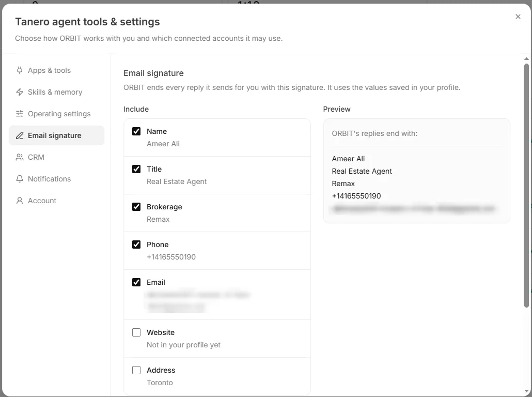This screenshot has width=532, height=397.
Task: Click the person icon beside Account
Action: tap(20, 201)
